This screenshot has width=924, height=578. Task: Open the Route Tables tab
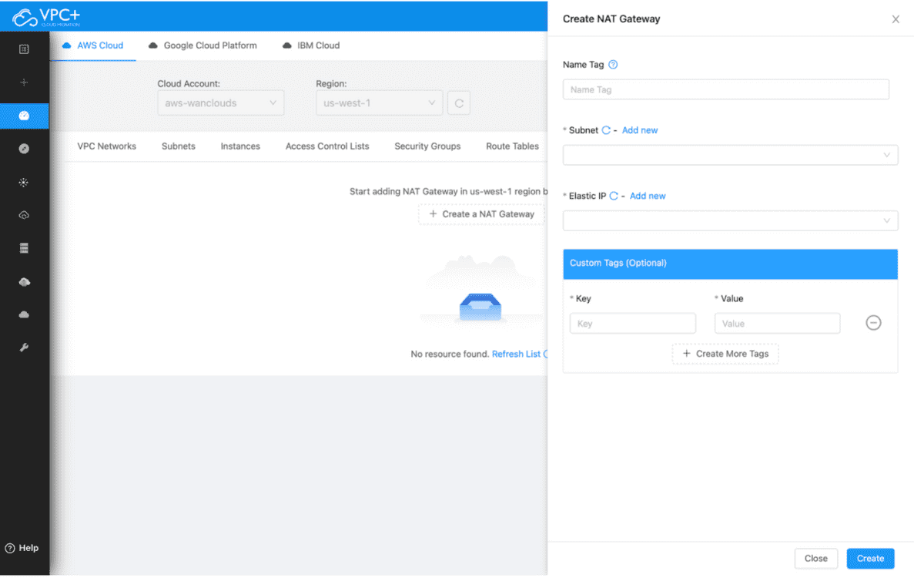pos(513,146)
